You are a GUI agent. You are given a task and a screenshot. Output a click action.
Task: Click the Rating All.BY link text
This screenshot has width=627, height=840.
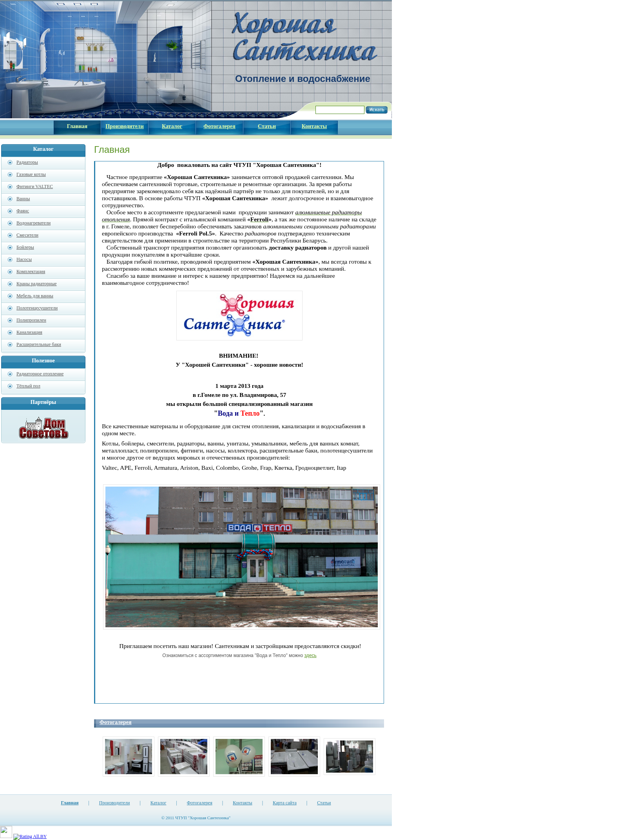point(33,836)
